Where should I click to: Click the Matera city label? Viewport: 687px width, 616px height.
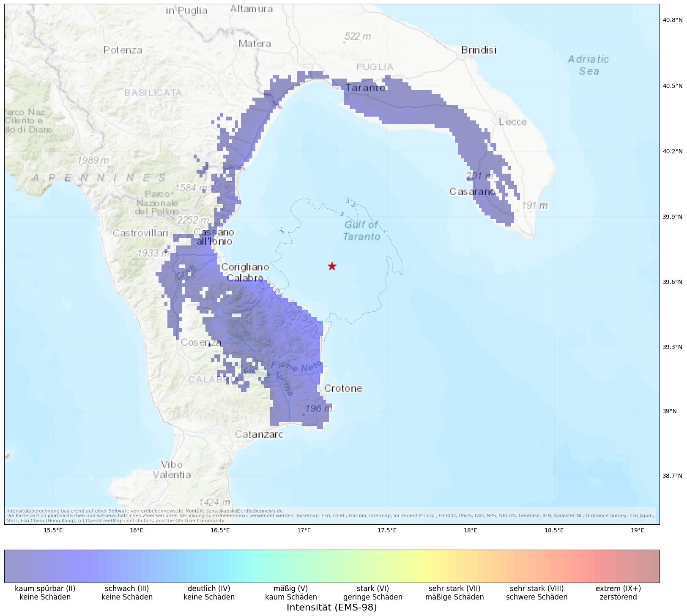coord(255,44)
